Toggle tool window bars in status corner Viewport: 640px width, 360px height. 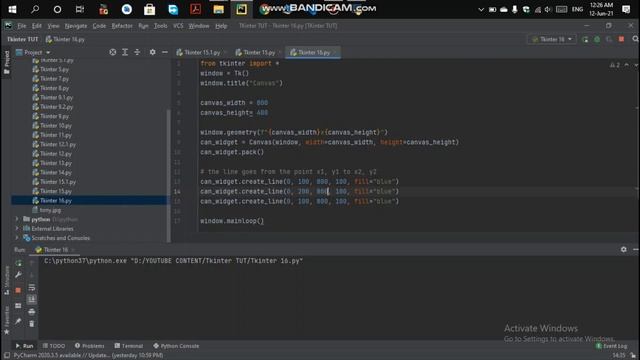[7, 356]
